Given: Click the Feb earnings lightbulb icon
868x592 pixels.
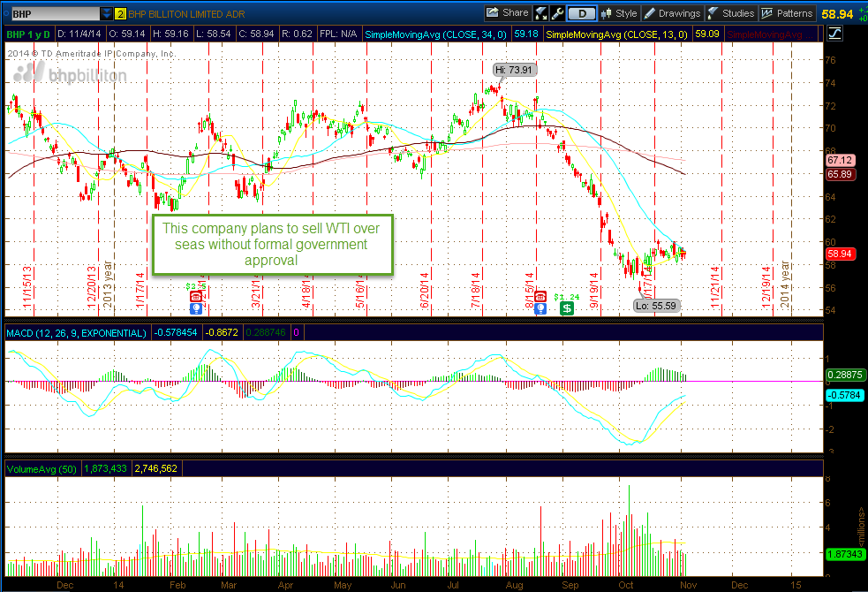Looking at the screenshot, I should pyautogui.click(x=196, y=308).
